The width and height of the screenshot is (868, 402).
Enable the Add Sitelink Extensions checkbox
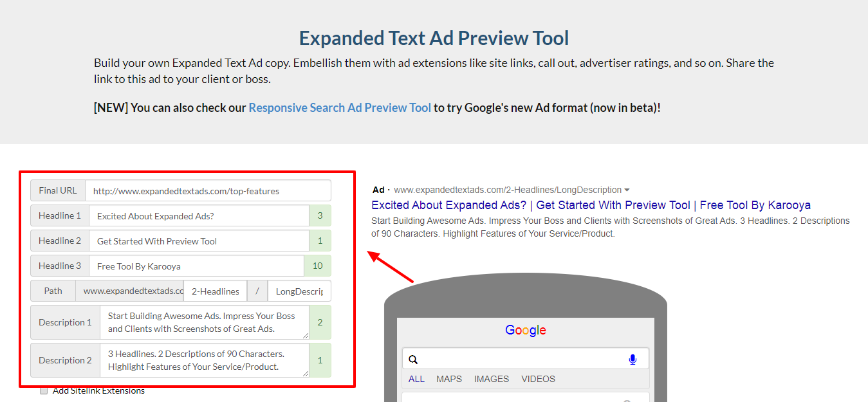point(44,390)
